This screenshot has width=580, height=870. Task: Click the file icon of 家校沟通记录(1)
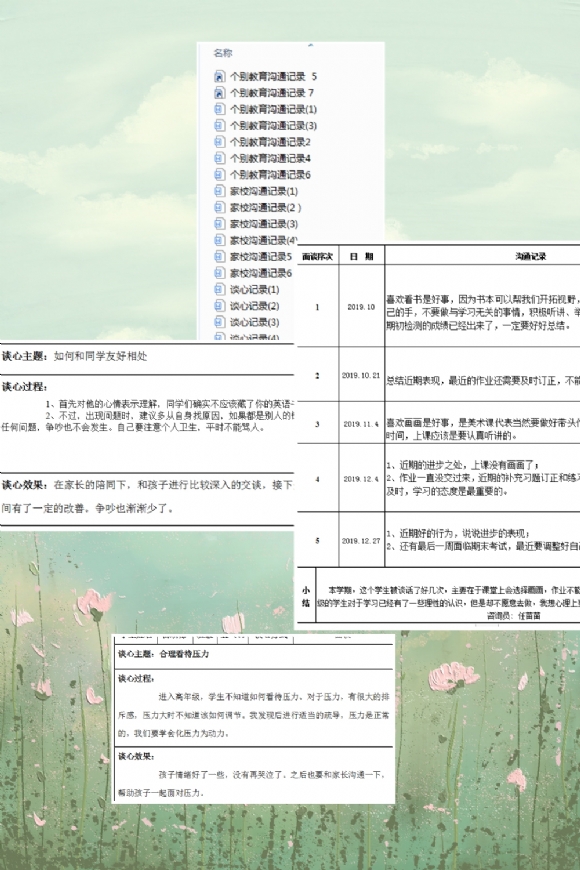pos(220,191)
